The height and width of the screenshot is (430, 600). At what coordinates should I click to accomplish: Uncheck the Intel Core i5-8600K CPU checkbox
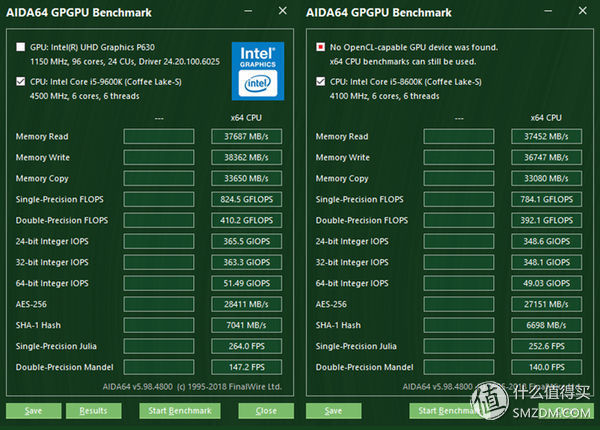coord(321,81)
